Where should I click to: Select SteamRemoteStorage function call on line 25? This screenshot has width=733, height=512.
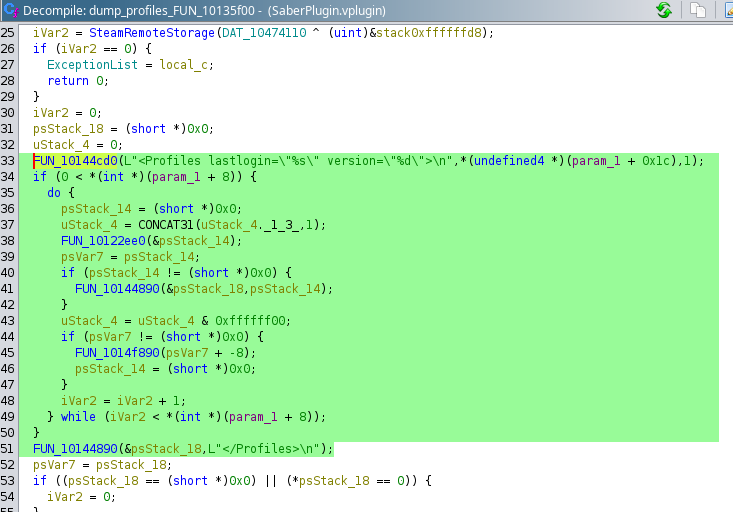coord(151,33)
